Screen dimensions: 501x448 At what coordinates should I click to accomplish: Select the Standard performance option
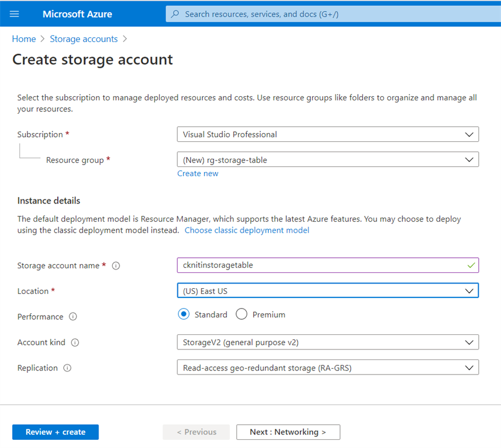coord(185,314)
